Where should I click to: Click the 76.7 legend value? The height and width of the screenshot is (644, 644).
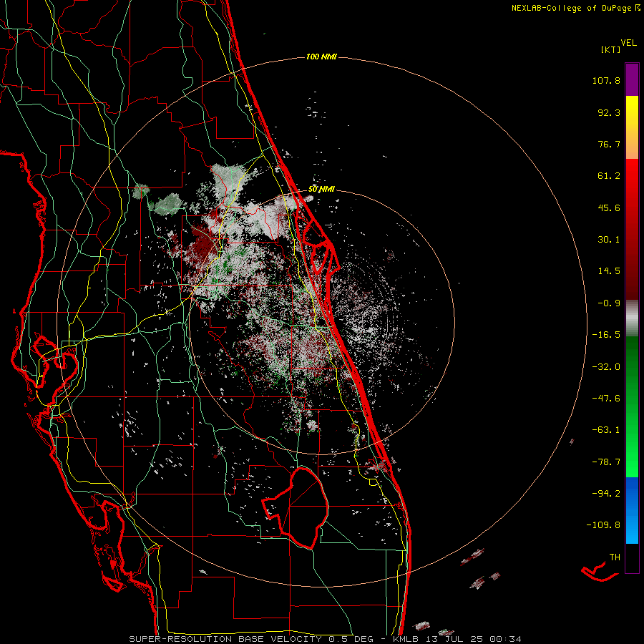609,144
